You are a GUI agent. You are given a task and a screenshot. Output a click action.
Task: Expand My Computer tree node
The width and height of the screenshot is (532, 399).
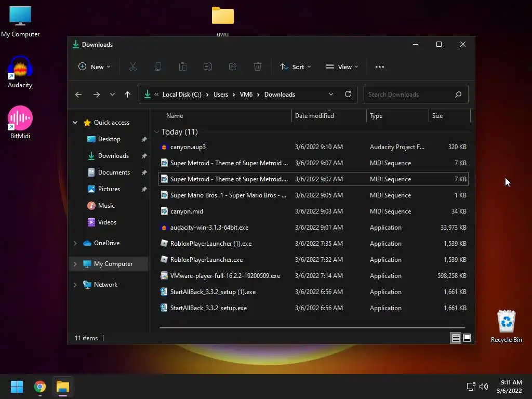[x=75, y=264]
